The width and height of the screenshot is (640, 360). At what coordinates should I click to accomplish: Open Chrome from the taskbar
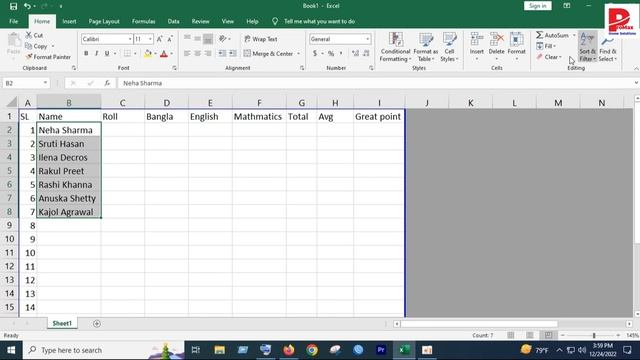[312, 350]
